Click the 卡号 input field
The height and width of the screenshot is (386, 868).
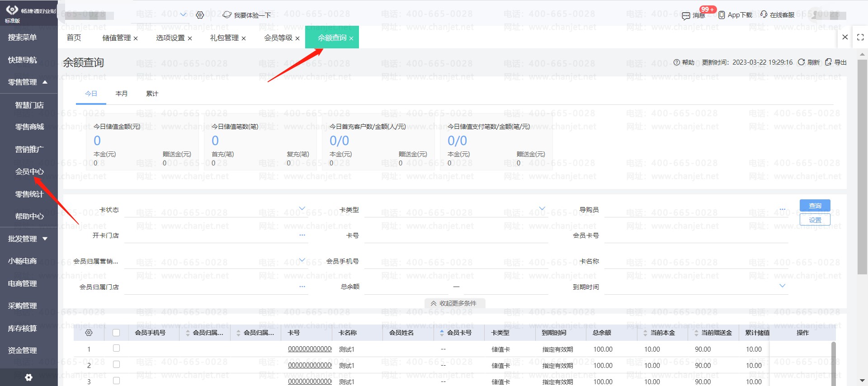[456, 235]
